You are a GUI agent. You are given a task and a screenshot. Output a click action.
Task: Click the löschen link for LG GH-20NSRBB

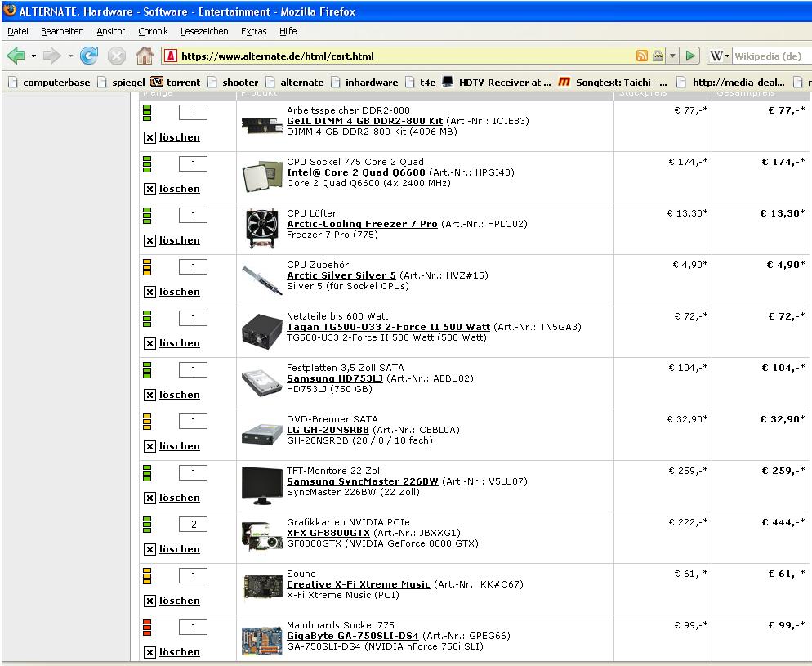tap(179, 446)
